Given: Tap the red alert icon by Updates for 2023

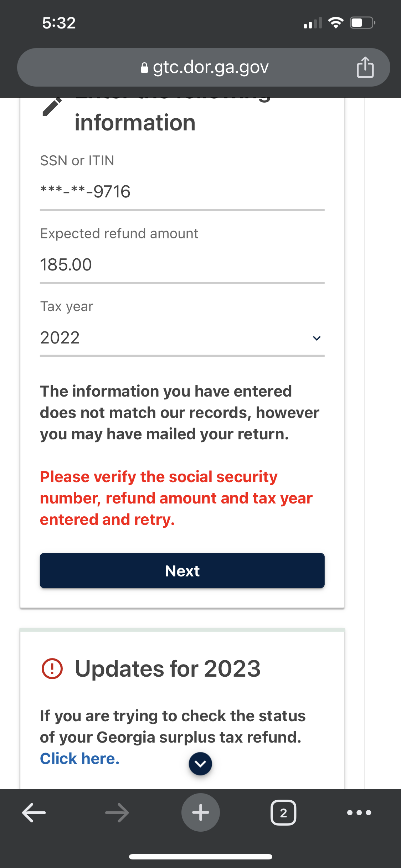Looking at the screenshot, I should 52,668.
